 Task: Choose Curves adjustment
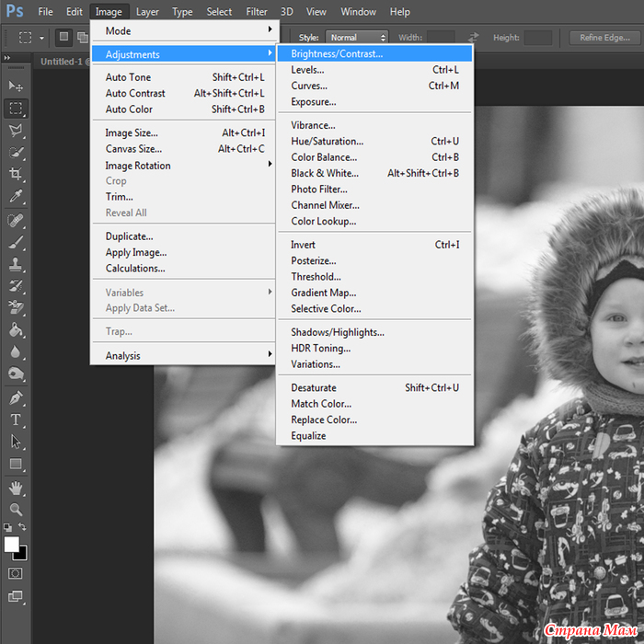tap(374, 86)
